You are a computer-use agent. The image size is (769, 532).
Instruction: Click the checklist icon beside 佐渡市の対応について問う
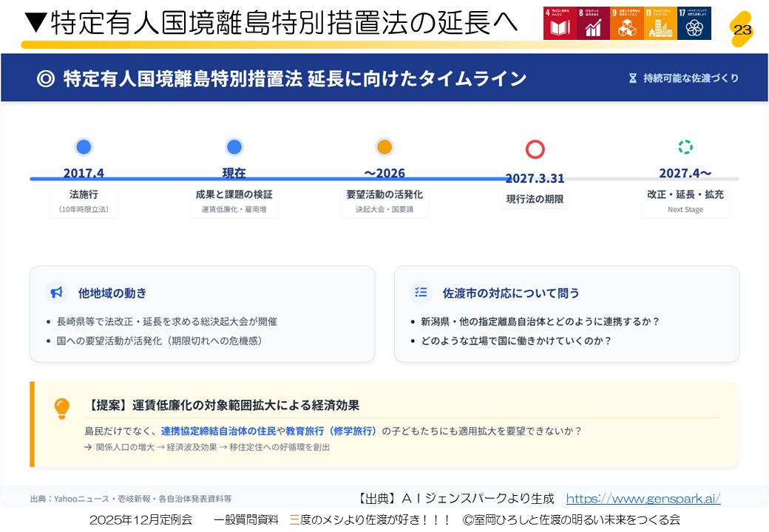point(421,293)
